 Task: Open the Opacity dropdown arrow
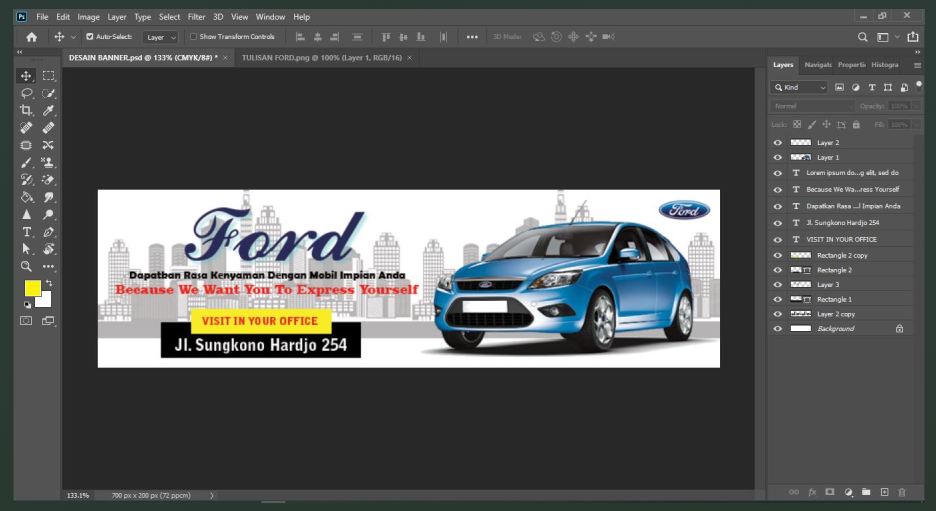pos(916,106)
